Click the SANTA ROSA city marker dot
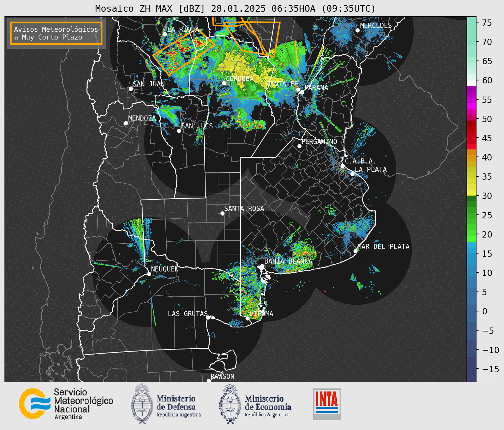Screen dimensions: 504x430 [x=222, y=214]
